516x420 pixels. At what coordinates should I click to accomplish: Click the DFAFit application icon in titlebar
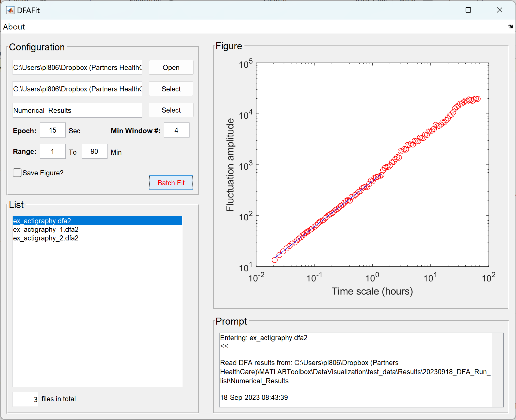click(x=9, y=10)
